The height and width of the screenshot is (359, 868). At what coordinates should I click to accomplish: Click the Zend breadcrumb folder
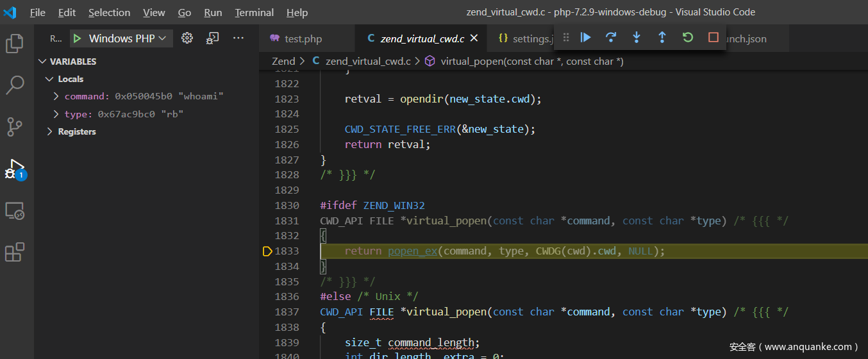point(283,62)
